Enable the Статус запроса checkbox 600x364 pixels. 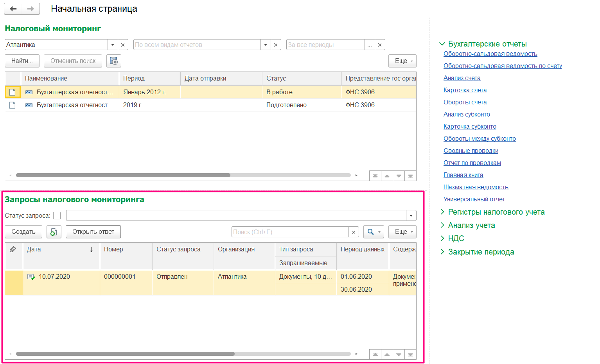click(57, 215)
